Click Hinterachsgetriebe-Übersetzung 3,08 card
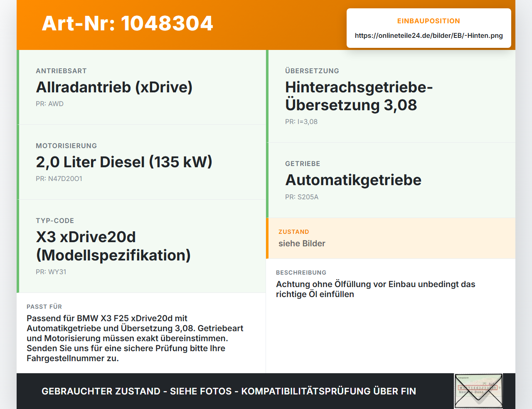This screenshot has width=532, height=409. [391, 96]
